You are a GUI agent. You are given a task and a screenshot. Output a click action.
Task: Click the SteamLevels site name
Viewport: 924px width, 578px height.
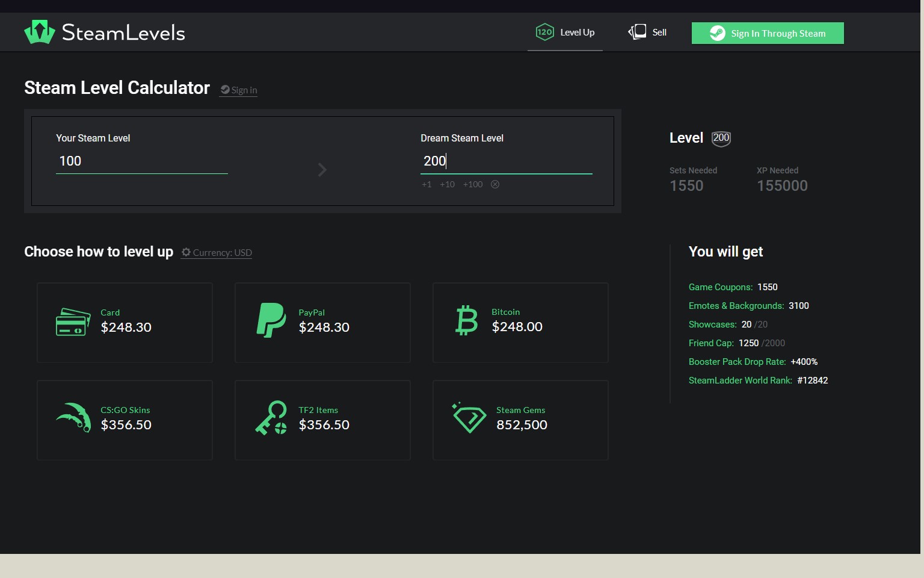123,33
